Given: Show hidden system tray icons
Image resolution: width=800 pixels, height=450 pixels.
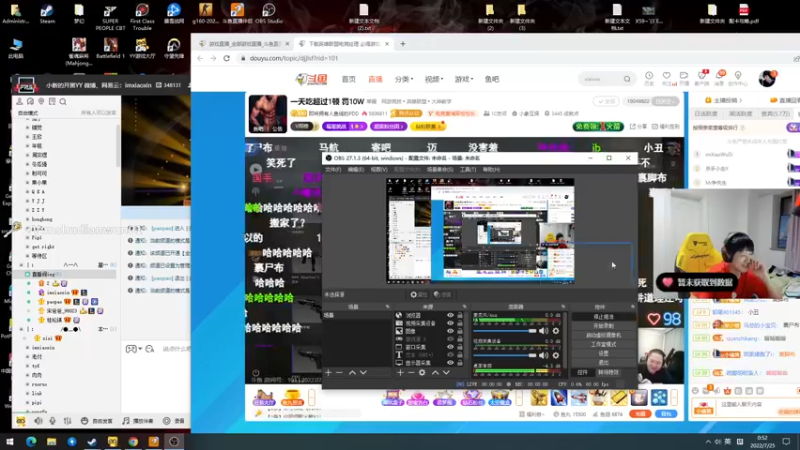Looking at the screenshot, I should [708, 442].
